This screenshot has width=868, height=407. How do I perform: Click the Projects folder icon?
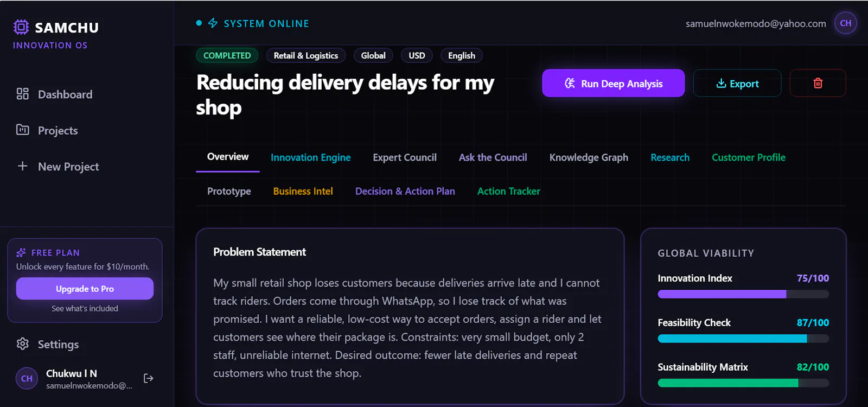tap(22, 130)
